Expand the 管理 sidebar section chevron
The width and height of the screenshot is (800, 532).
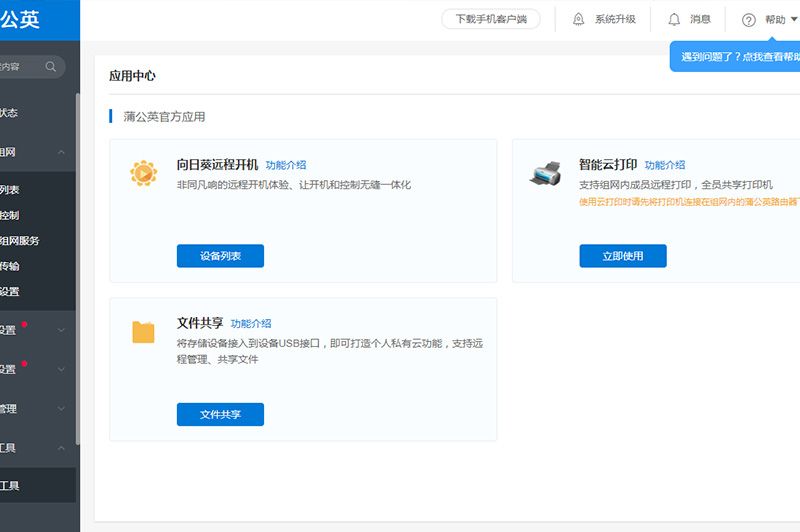61,409
